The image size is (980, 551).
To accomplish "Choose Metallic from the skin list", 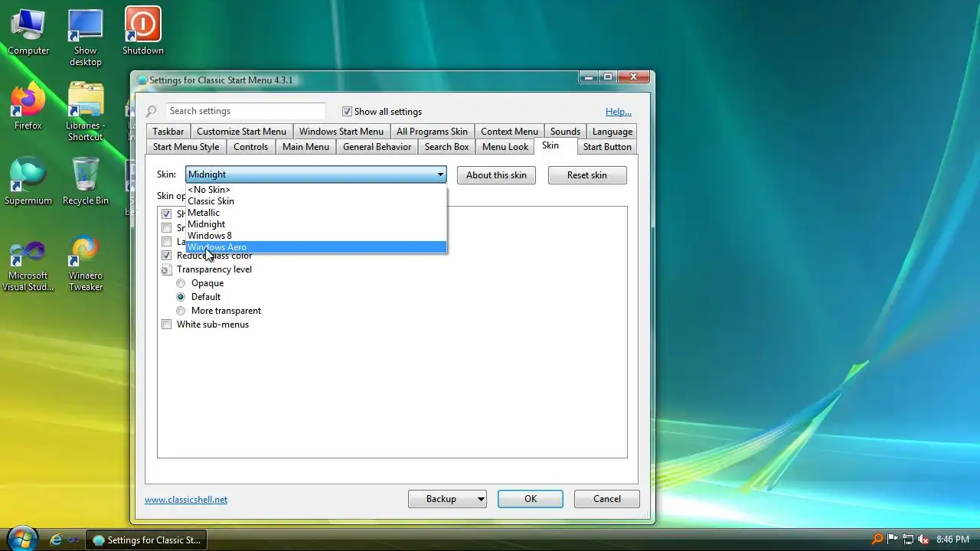I will [316, 213].
